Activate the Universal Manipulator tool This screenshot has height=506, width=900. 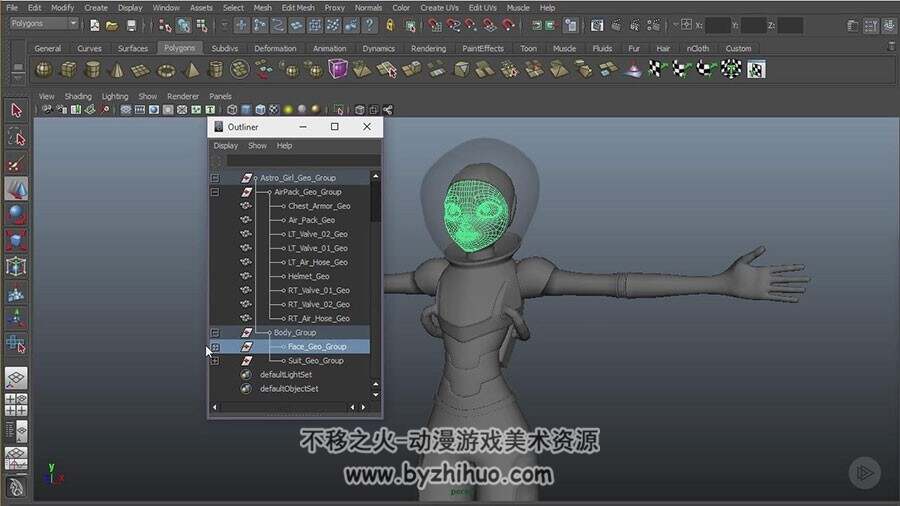[16, 267]
